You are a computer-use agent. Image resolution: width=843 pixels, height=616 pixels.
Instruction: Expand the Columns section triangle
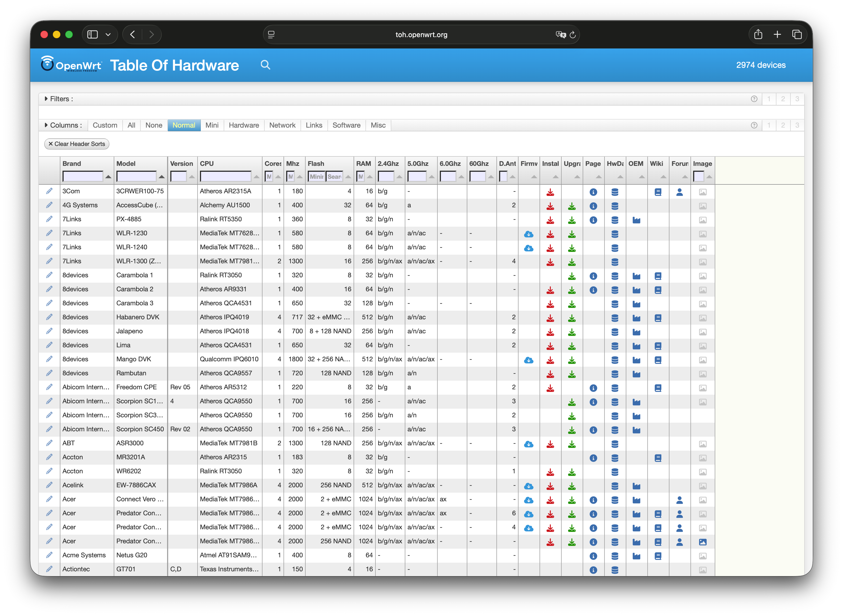(46, 125)
